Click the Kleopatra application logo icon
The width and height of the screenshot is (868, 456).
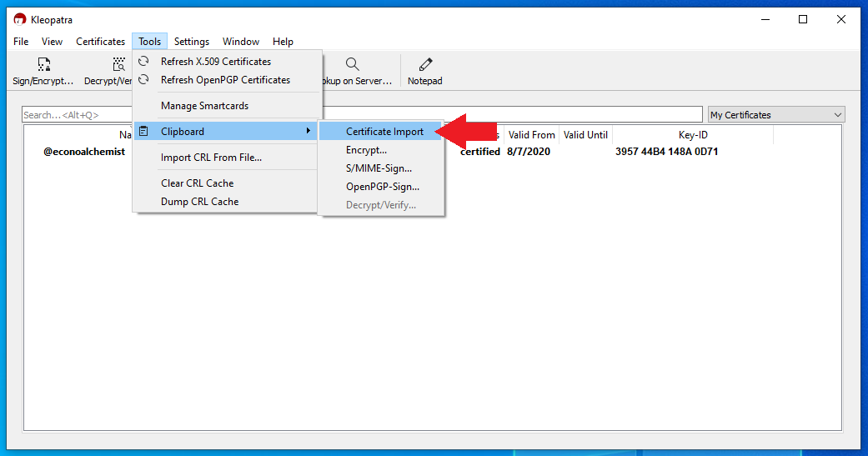(20, 19)
